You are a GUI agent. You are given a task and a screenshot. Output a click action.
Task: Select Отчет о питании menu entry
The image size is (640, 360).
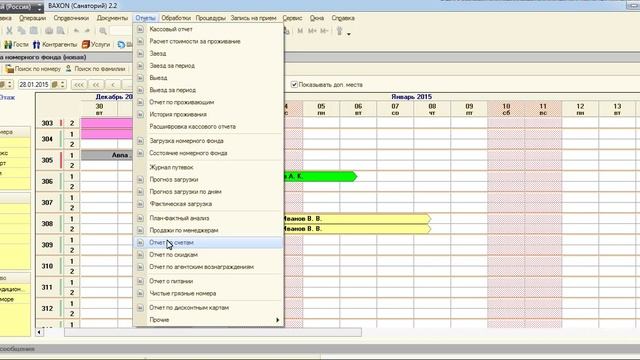pos(209,281)
